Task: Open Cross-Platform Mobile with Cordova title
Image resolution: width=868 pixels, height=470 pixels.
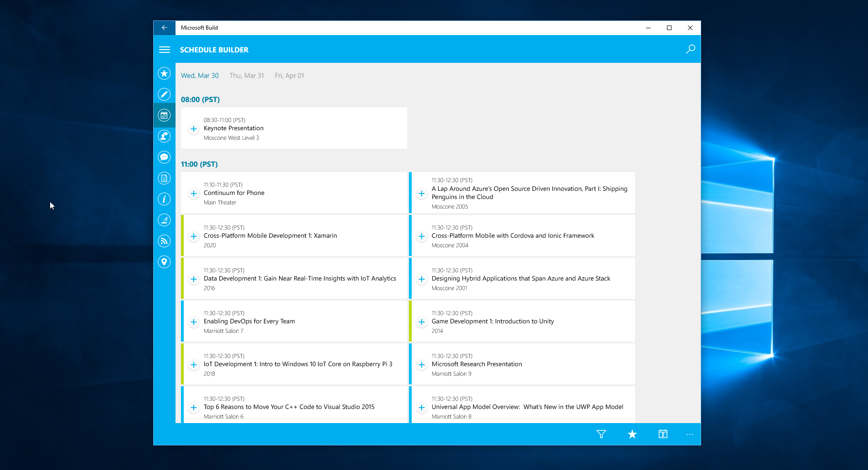Action: click(513, 236)
